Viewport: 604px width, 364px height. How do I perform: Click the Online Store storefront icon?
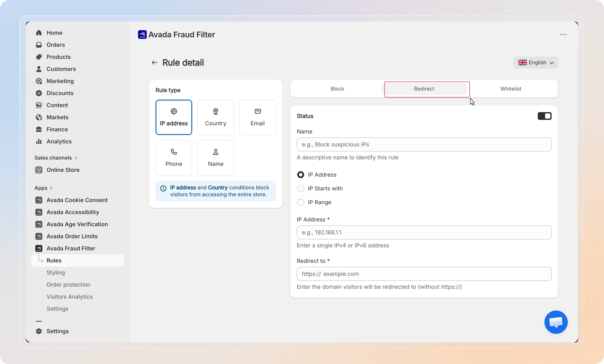click(x=39, y=170)
